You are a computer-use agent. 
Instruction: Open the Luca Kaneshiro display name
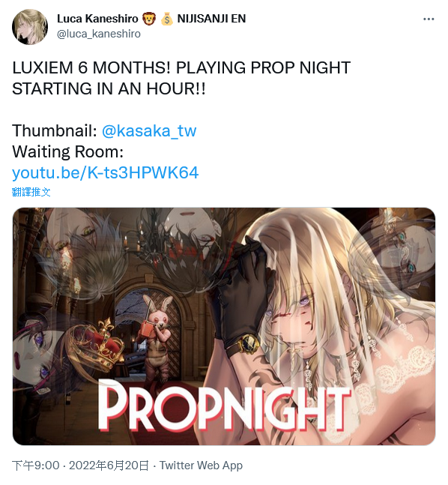click(x=97, y=19)
